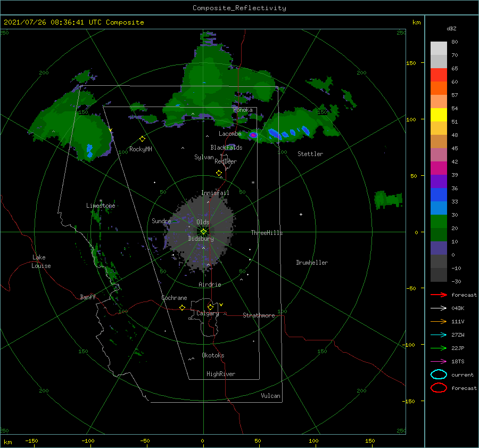Click the yellow diamond marker below RedDeer
The height and width of the screenshot is (448, 479).
coord(219,173)
